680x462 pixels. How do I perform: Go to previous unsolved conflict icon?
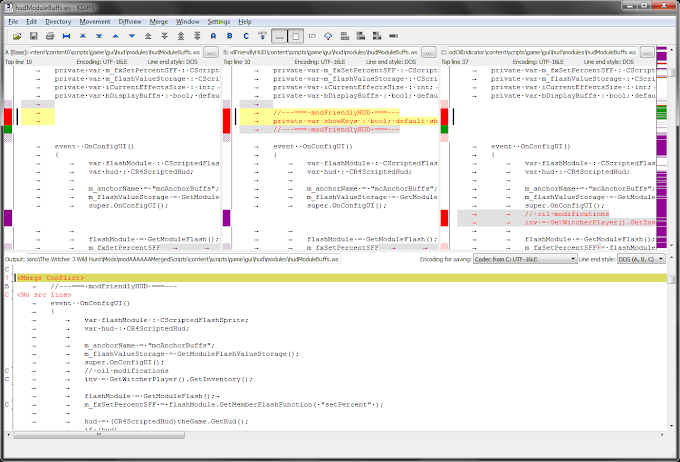[x=181, y=36]
